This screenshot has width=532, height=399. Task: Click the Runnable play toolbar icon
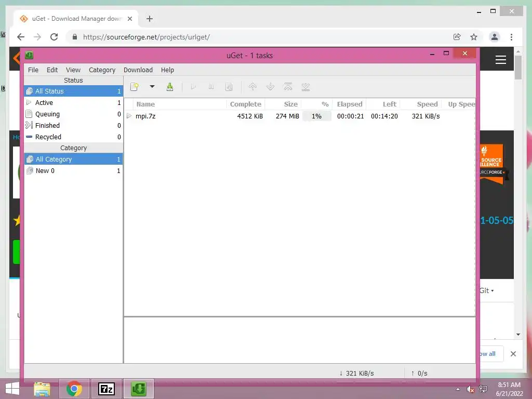pos(193,87)
